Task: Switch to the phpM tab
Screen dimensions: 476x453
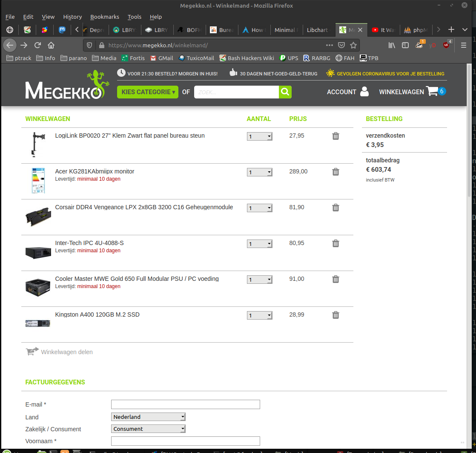Action: [416, 30]
